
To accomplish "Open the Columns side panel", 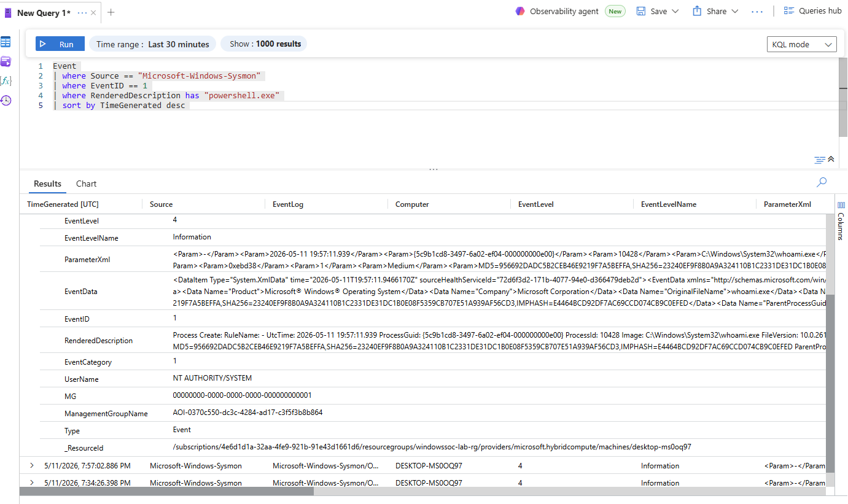I will point(841,220).
